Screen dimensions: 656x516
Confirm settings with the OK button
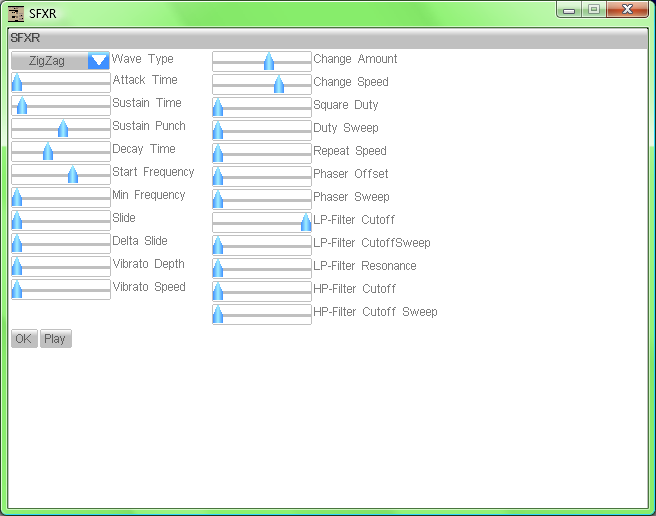[x=24, y=339]
